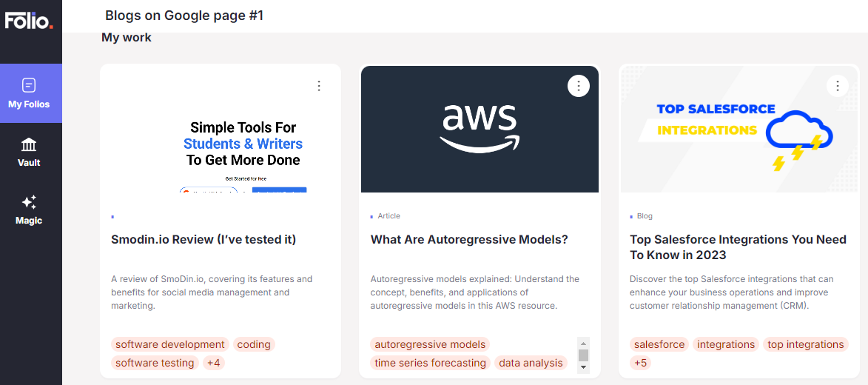Click the AWS logo thumbnail
868x385 pixels.
480,129
